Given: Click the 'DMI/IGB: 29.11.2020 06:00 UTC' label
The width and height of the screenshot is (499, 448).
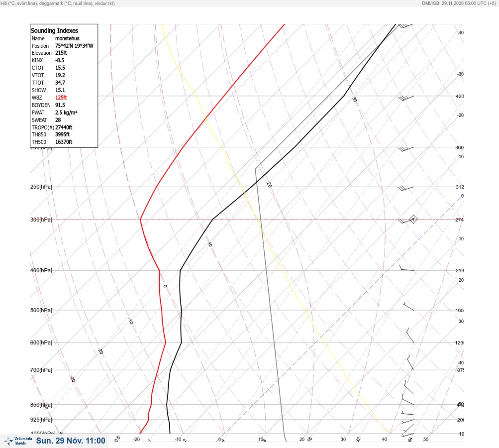Looking at the screenshot, I should 459,3.
